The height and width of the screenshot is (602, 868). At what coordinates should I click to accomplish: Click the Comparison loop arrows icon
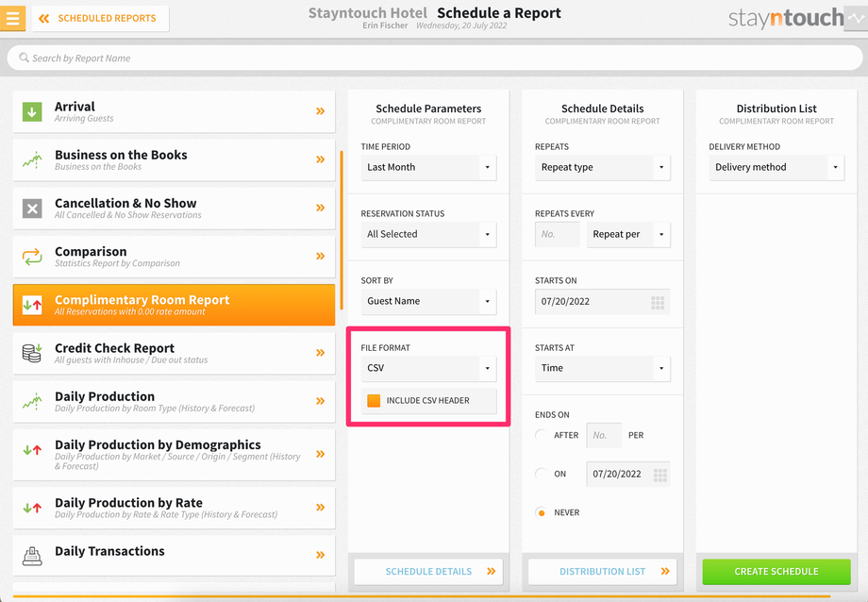tap(32, 257)
